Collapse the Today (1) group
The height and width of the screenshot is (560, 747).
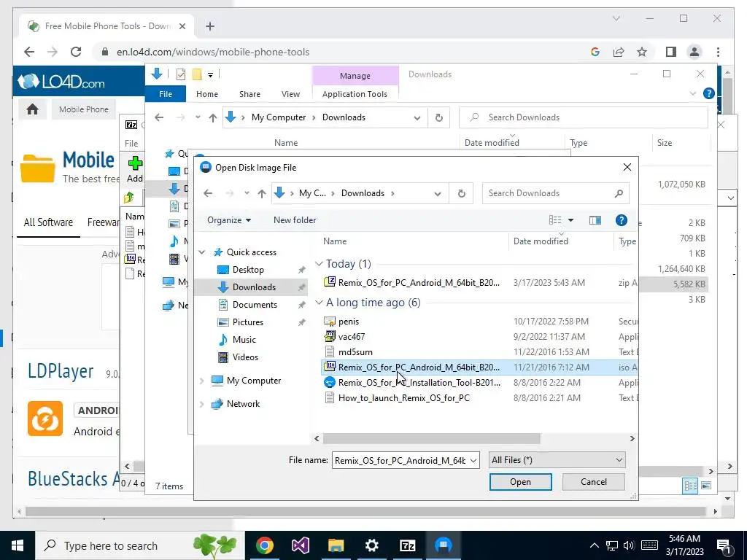(319, 264)
